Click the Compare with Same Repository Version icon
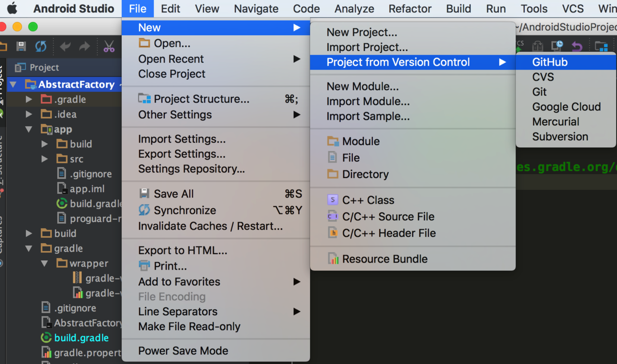Screen dimensions: 617x364 [x=537, y=46]
